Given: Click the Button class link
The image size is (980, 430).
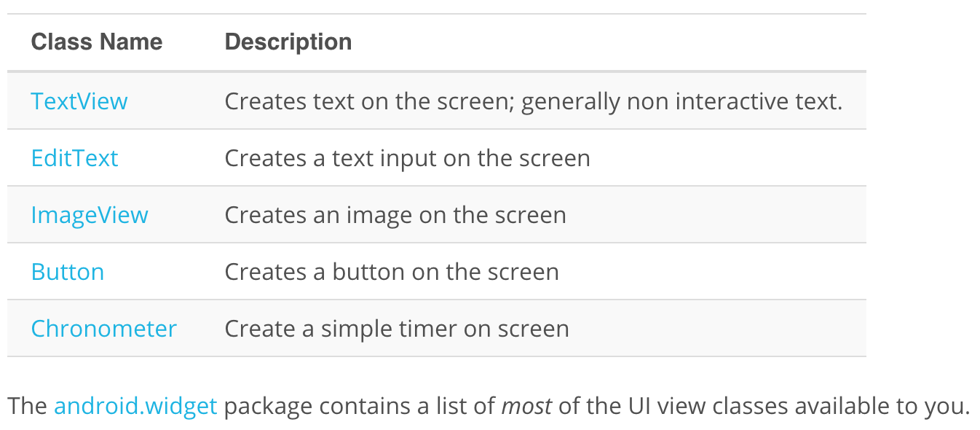Looking at the screenshot, I should click(67, 272).
